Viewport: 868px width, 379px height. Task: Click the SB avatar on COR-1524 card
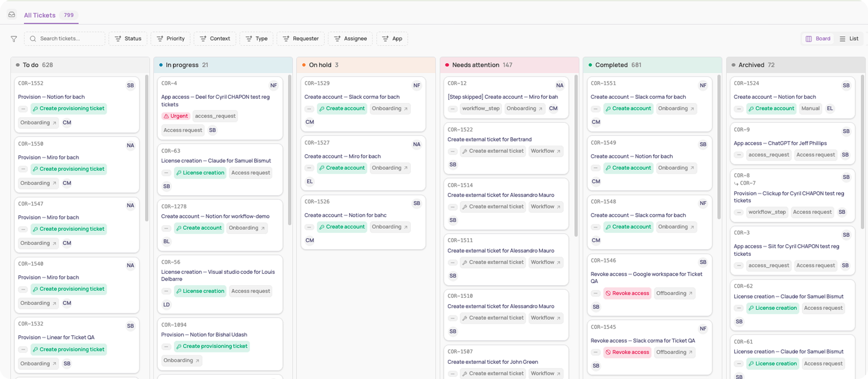(x=846, y=86)
